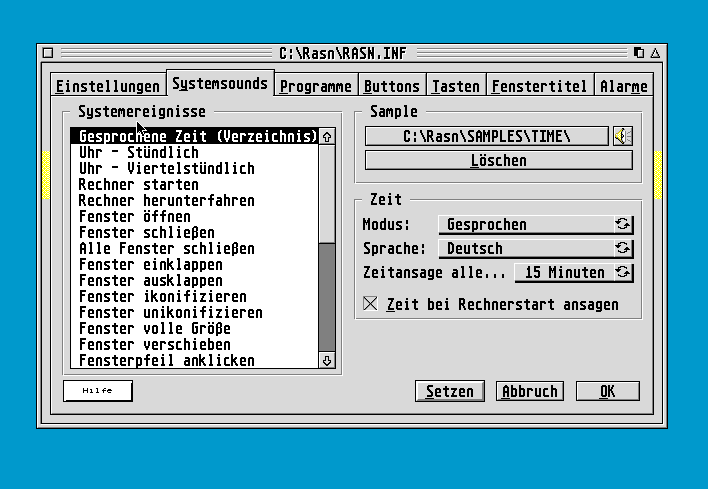Click the triangle icon in the title bar
This screenshot has height=489, width=708.
click(655, 52)
